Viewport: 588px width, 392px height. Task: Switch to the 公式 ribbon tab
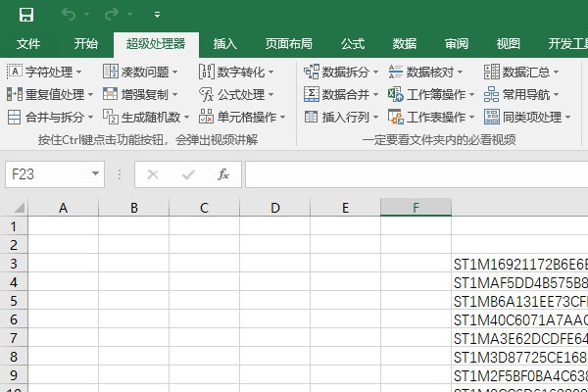click(353, 44)
